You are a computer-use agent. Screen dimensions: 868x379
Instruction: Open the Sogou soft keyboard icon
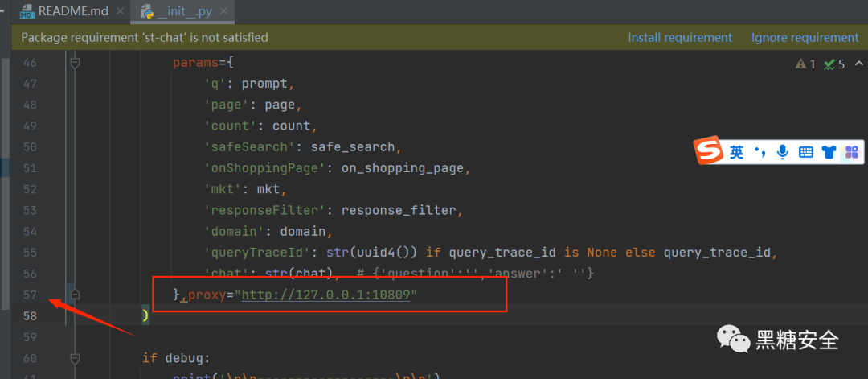coord(805,152)
